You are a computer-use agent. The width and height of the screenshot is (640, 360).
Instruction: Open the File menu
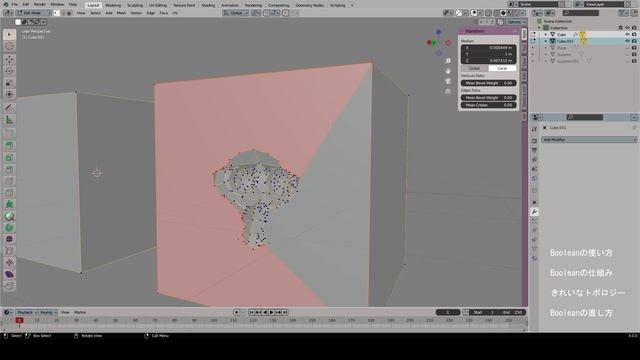(15, 4)
